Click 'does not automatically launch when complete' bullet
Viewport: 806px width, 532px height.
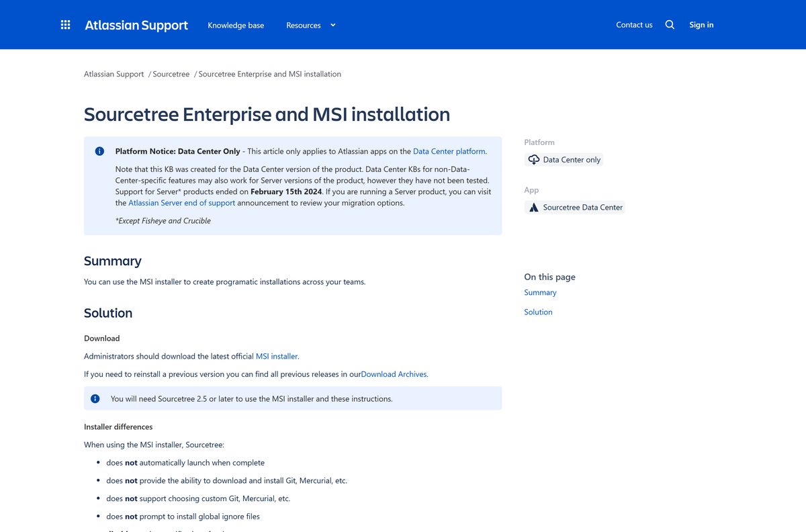[x=185, y=463]
